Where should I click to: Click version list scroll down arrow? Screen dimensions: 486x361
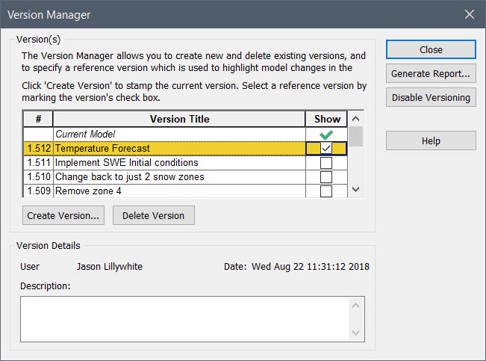point(356,189)
